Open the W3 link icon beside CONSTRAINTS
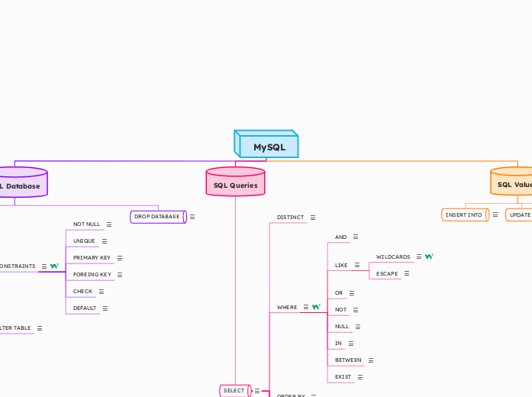 pyautogui.click(x=54, y=266)
